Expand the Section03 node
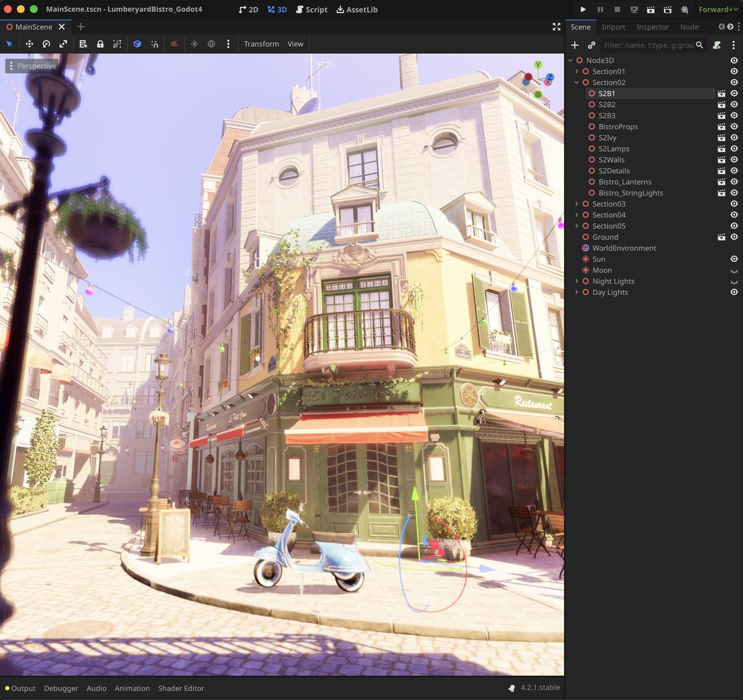The height and width of the screenshot is (700, 743). [576, 204]
